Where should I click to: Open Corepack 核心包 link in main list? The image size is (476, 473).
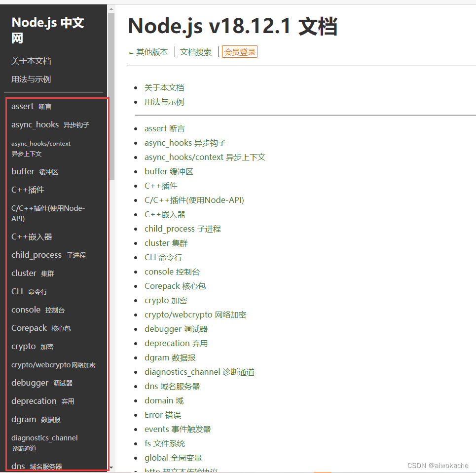point(175,286)
